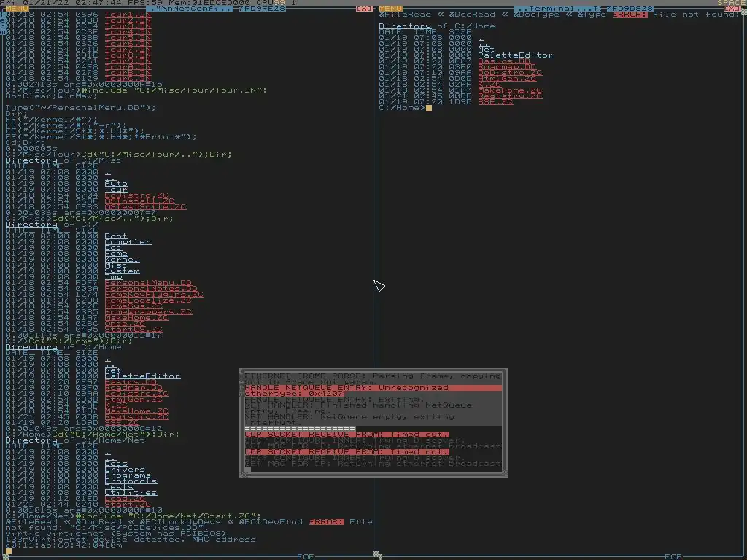
Task: Open the Kernel directory link
Action: click(x=122, y=259)
